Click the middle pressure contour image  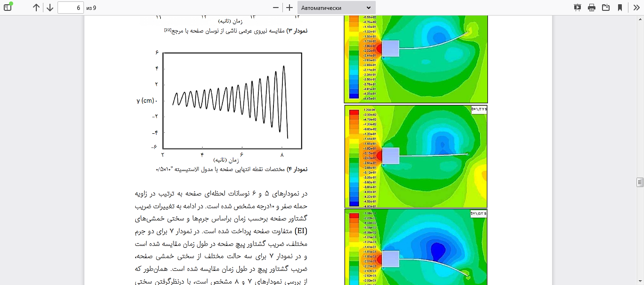[x=416, y=156]
